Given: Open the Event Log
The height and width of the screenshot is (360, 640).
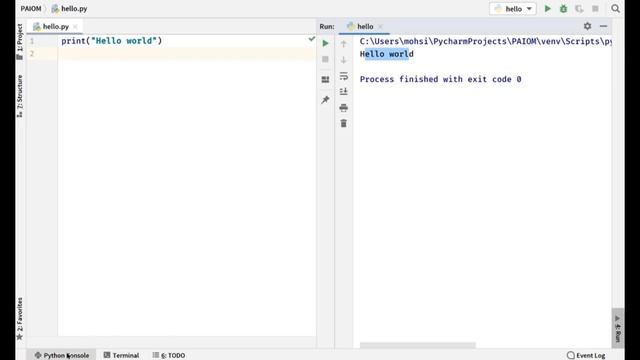Looking at the screenshot, I should tap(586, 355).
